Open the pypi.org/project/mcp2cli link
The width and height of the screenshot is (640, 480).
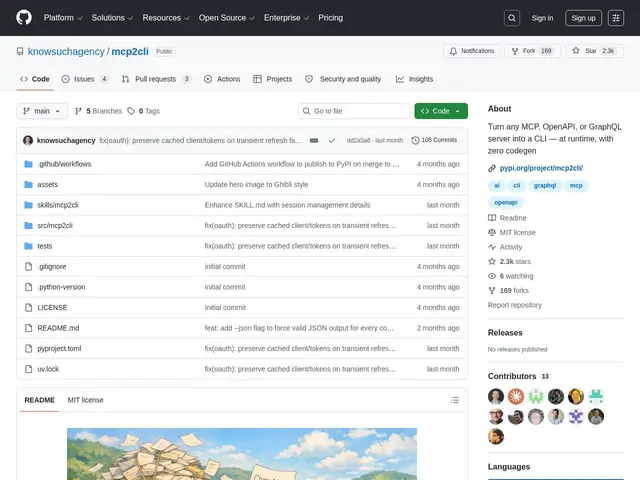541,168
